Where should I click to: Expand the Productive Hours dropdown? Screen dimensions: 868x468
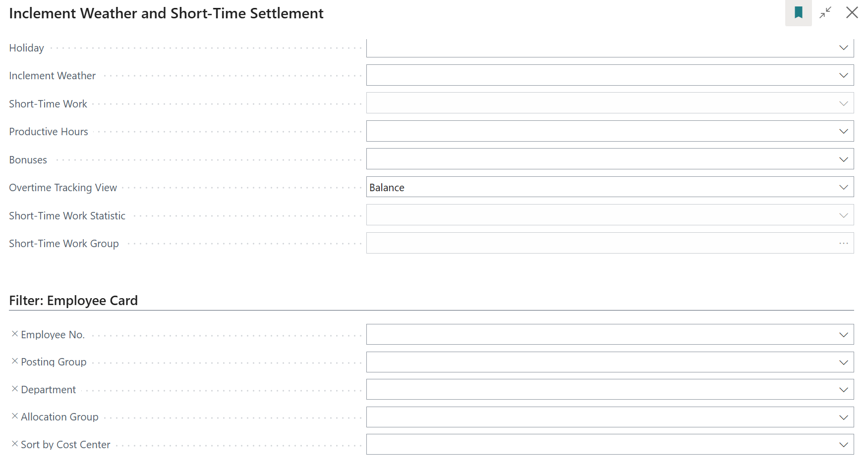(843, 131)
